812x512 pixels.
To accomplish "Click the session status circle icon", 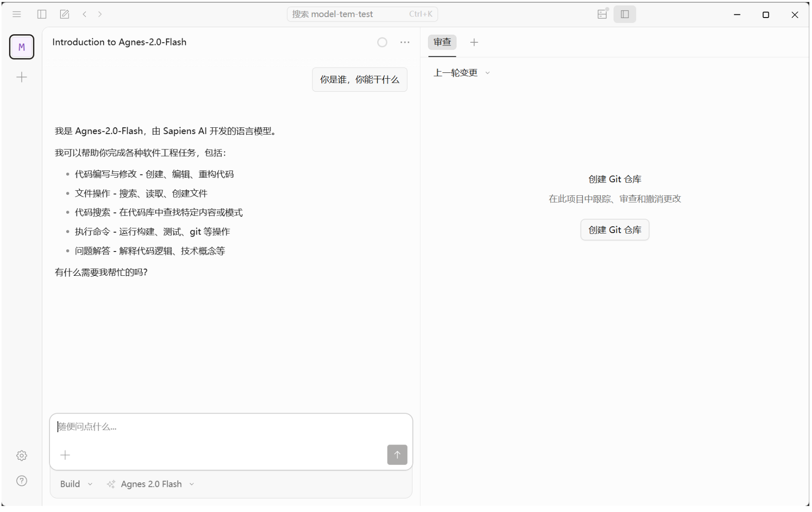I will click(382, 42).
